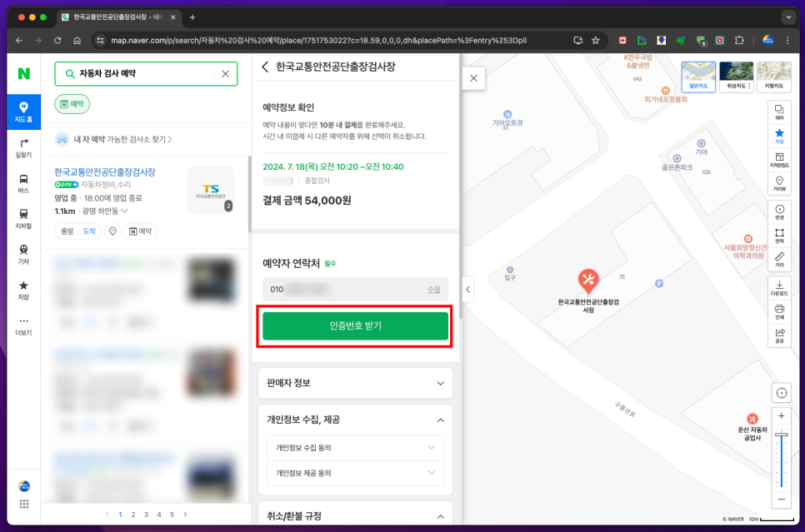Click the profile avatar in left sidebar
The width and height of the screenshot is (805, 532).
coord(24,486)
